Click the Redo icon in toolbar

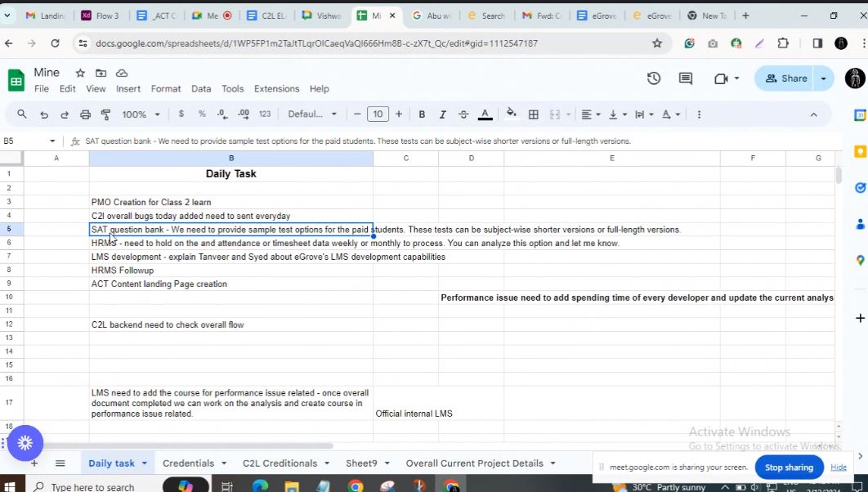[x=65, y=114]
